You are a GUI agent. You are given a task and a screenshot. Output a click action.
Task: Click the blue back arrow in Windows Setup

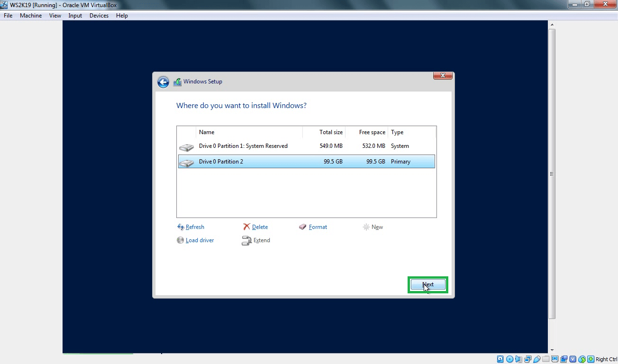tap(163, 82)
